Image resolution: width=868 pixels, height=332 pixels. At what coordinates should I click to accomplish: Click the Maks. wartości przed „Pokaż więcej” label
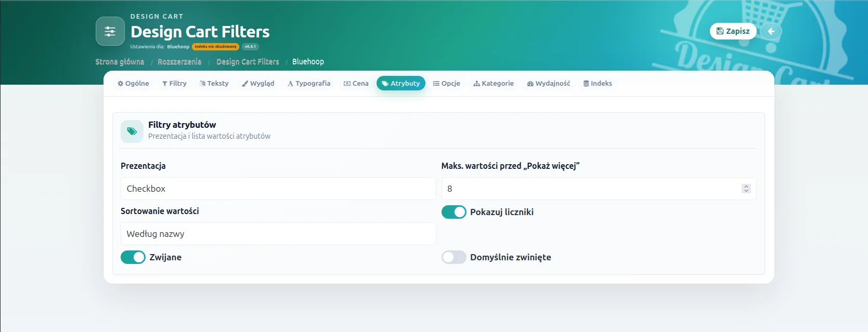[510, 166]
